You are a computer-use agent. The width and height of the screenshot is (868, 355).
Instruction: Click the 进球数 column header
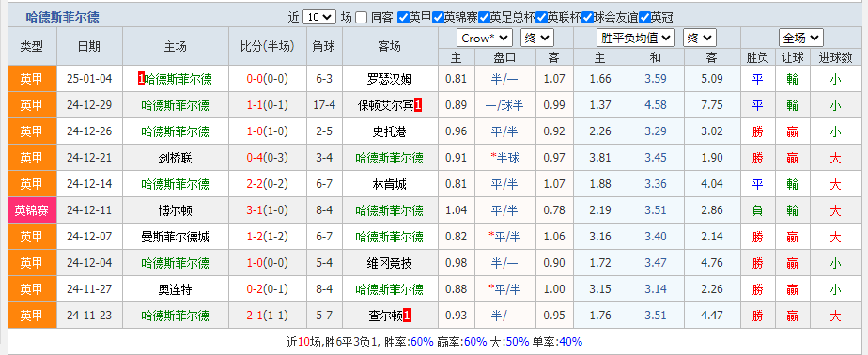(835, 57)
